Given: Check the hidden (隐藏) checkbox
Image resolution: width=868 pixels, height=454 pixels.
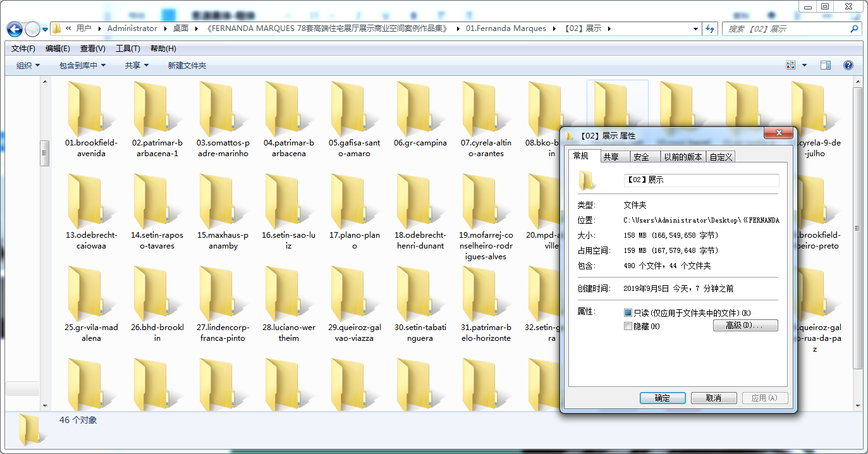Looking at the screenshot, I should 628,326.
